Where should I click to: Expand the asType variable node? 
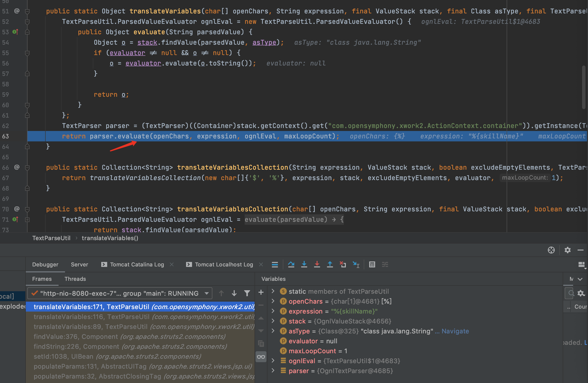point(273,331)
